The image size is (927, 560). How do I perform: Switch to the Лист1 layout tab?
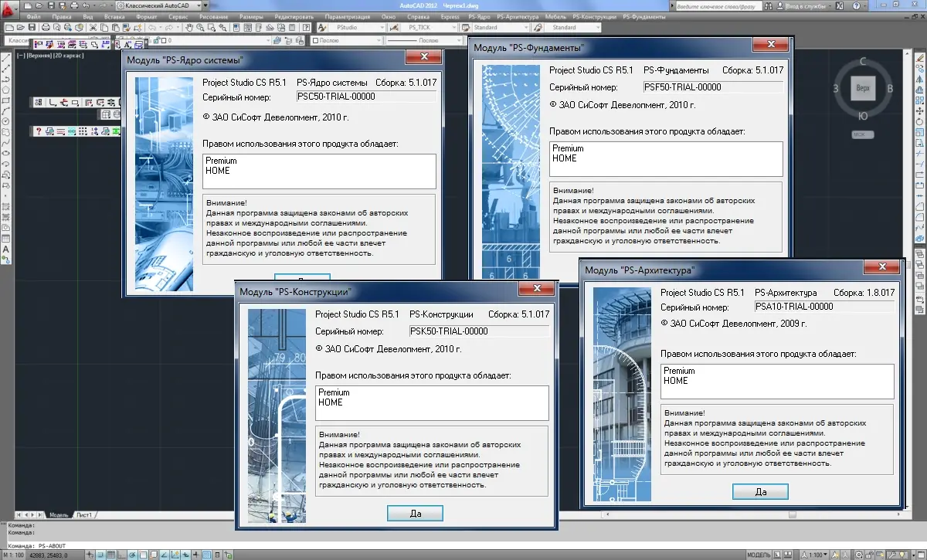coord(84,514)
